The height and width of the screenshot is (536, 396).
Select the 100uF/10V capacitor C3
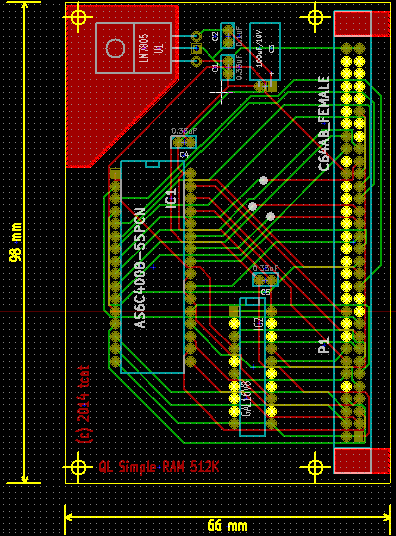[x=265, y=52]
